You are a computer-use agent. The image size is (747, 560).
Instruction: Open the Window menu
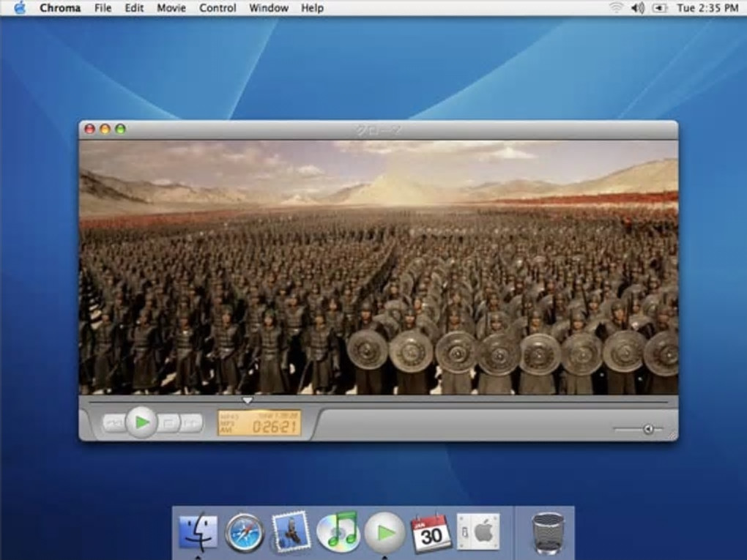[268, 8]
